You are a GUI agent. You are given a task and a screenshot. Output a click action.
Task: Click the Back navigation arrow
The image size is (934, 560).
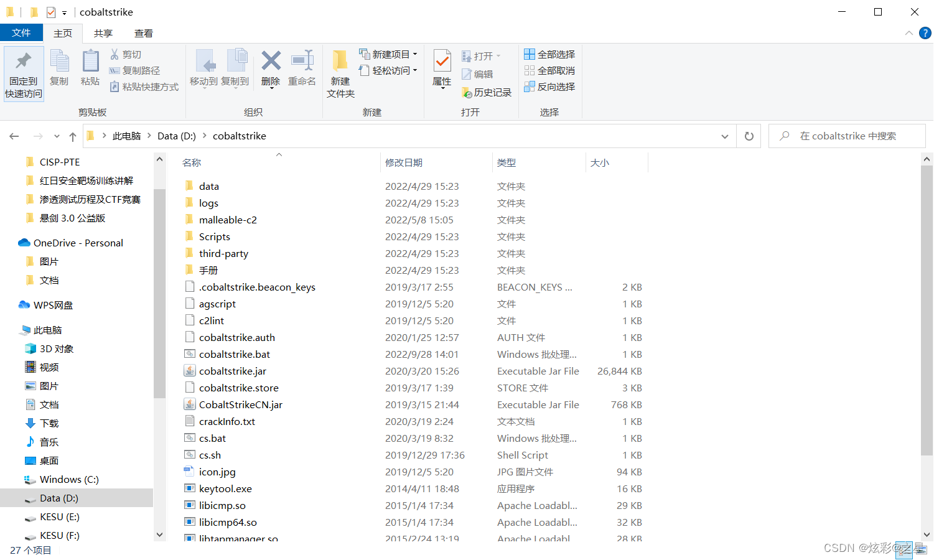pos(14,136)
